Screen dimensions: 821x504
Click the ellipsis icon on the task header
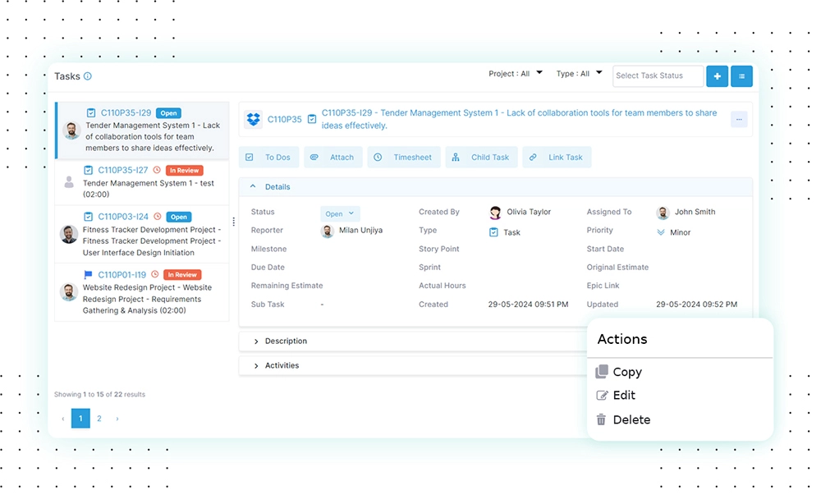point(738,119)
